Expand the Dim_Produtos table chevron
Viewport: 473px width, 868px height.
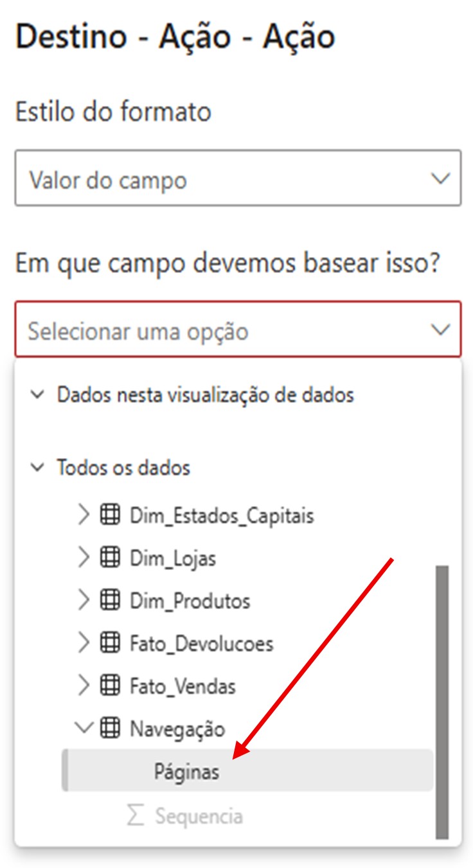point(84,601)
